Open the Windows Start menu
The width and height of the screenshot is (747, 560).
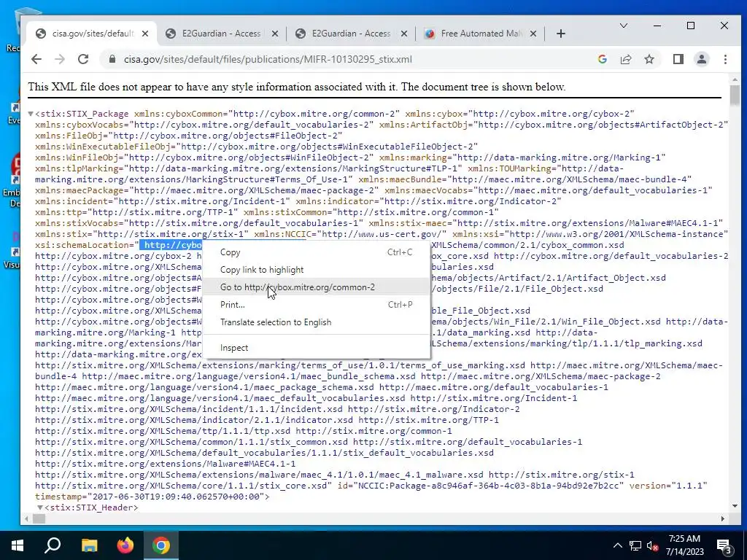pos(18,545)
